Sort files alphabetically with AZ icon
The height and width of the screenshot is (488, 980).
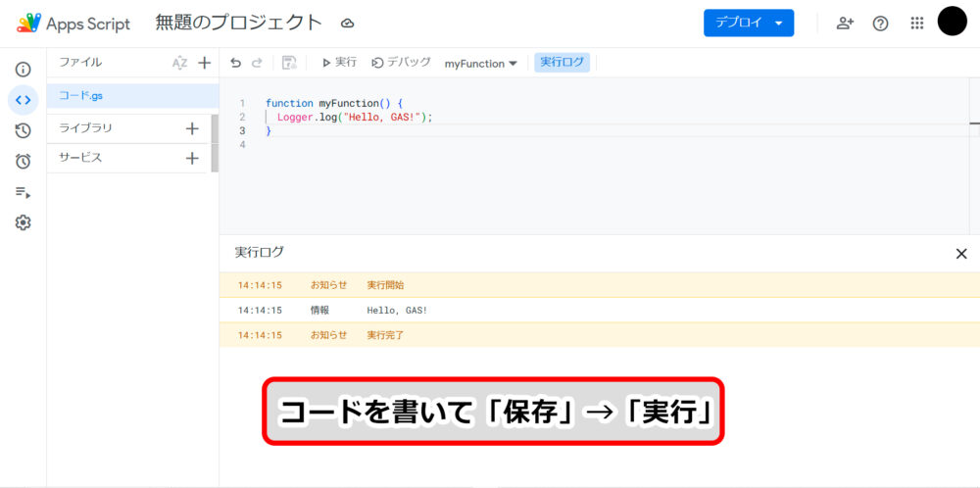pos(179,63)
